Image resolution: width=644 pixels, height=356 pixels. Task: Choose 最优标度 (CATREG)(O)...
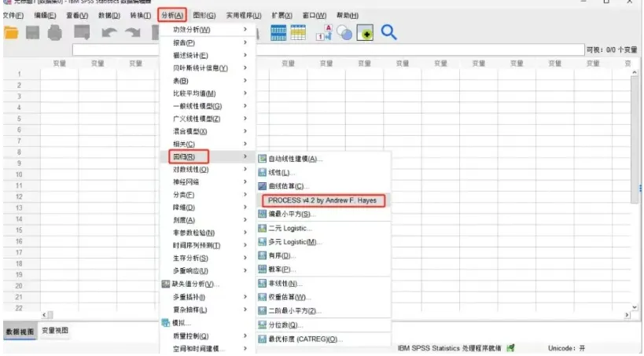pos(300,339)
